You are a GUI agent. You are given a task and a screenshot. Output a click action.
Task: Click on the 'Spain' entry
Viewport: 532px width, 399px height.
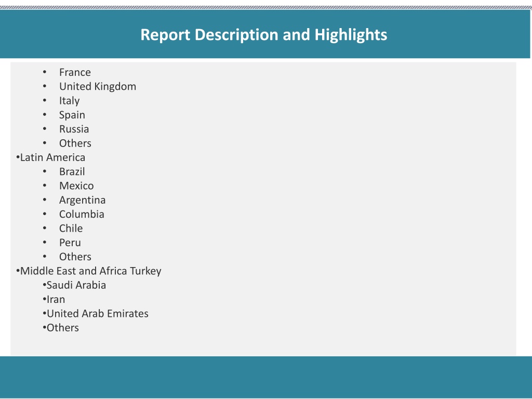pyautogui.click(x=72, y=115)
